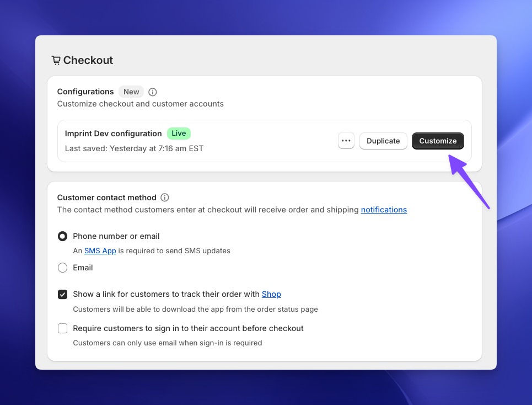Click the New badge next to Configurations
This screenshot has height=405, width=532.
131,92
